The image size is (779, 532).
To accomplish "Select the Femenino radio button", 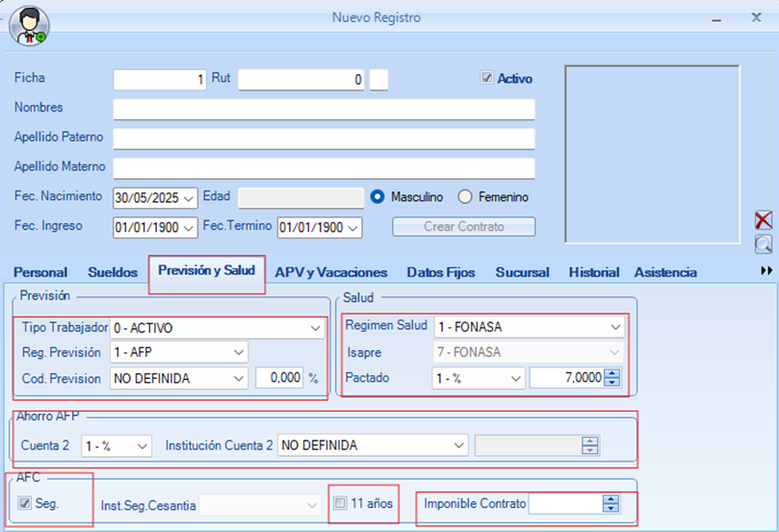I will [465, 197].
